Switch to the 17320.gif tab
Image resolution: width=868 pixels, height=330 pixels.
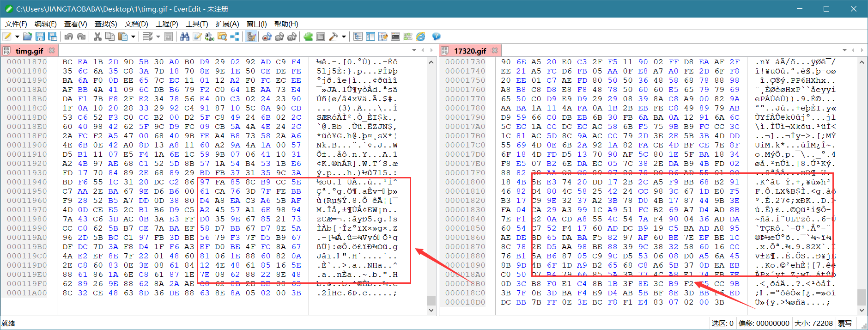point(470,51)
